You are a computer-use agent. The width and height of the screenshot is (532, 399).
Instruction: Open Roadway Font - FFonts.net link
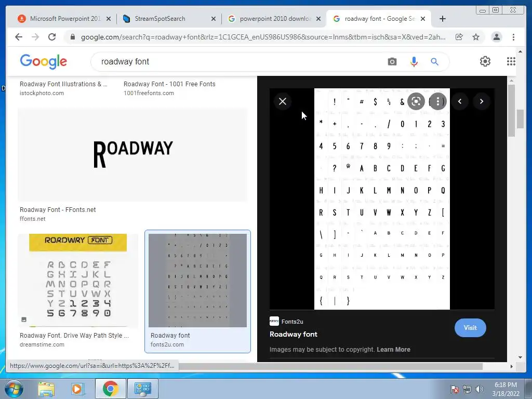coord(58,210)
